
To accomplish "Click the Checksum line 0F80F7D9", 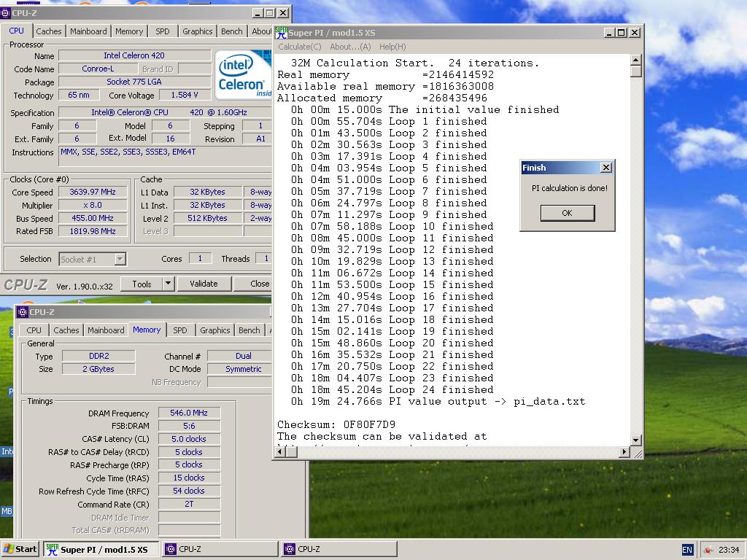I will click(336, 424).
